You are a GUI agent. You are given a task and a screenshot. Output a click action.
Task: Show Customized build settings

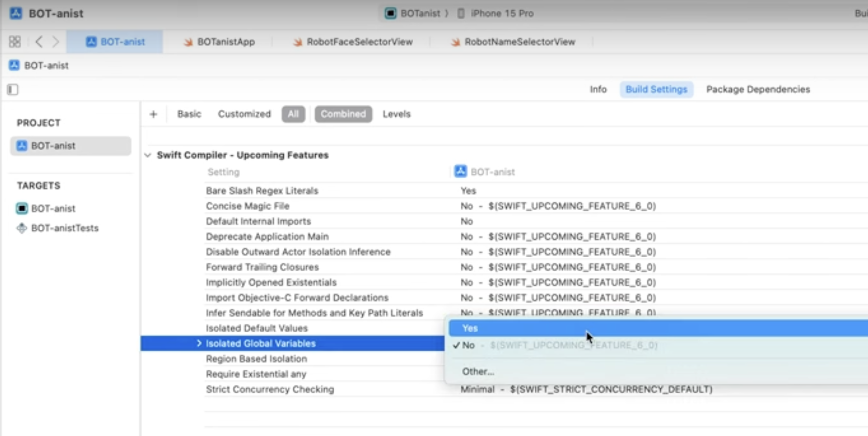coord(244,114)
